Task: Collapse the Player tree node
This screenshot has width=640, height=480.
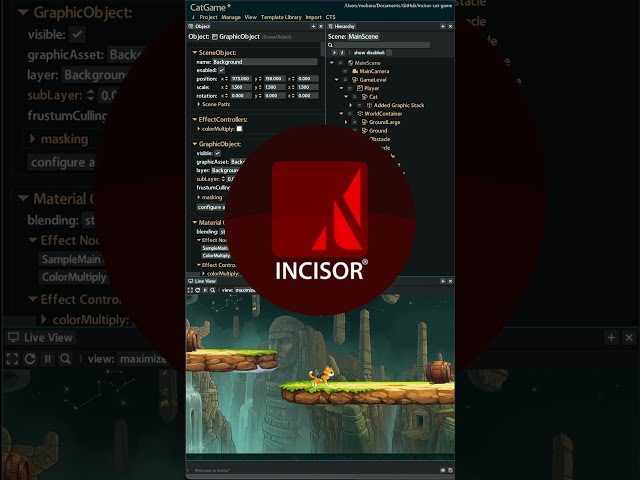Action: 342,88
